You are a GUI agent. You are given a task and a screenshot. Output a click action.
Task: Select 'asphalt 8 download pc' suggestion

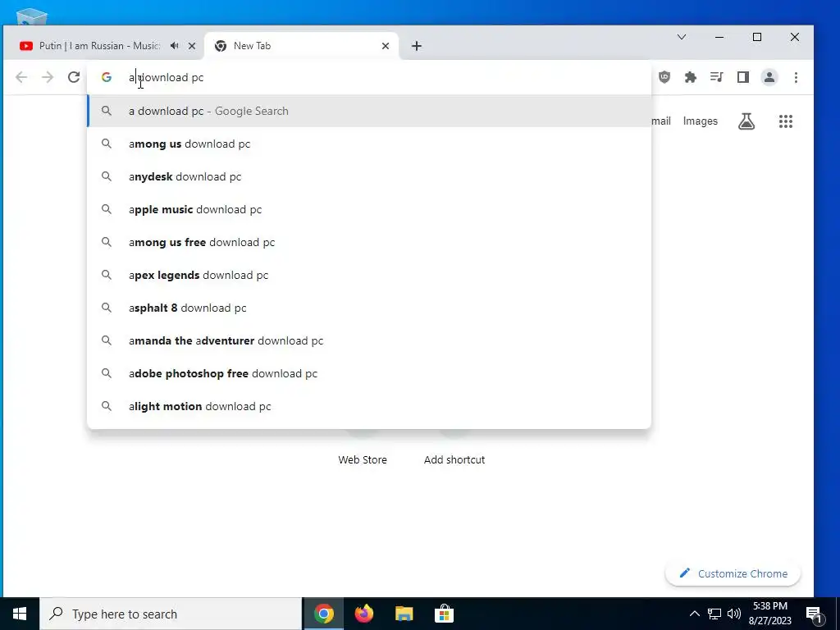[x=369, y=308]
